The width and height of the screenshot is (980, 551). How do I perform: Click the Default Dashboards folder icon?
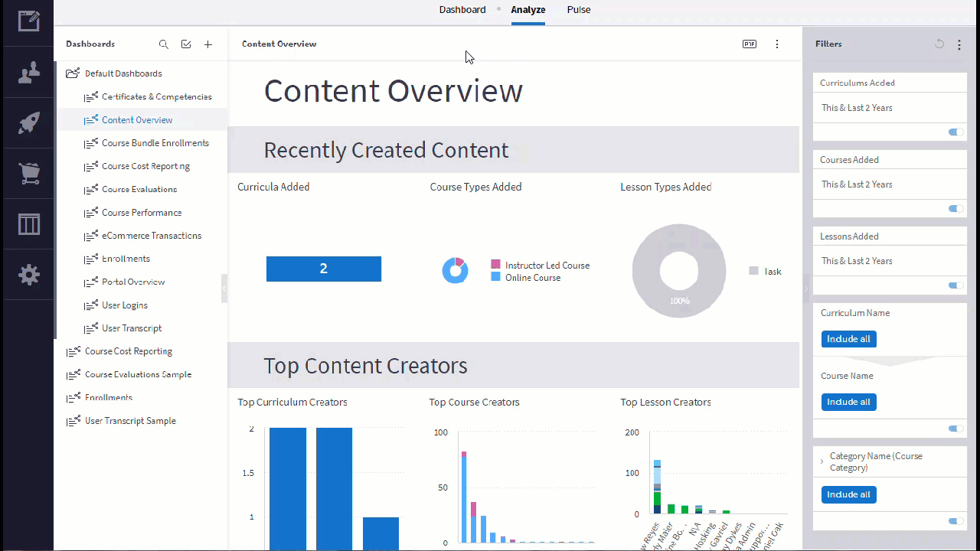(x=73, y=73)
